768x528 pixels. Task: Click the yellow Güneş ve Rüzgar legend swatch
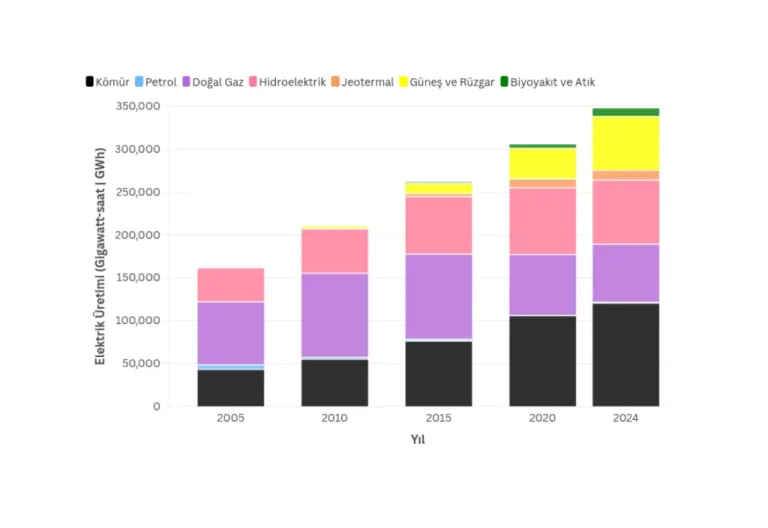coord(403,81)
